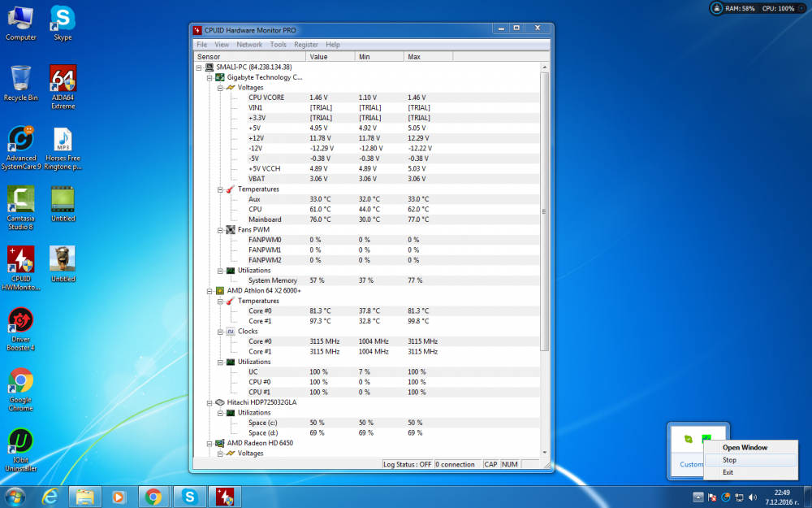Viewport: 812px width, 508px height.
Task: Open the Network menu
Action: tap(249, 45)
